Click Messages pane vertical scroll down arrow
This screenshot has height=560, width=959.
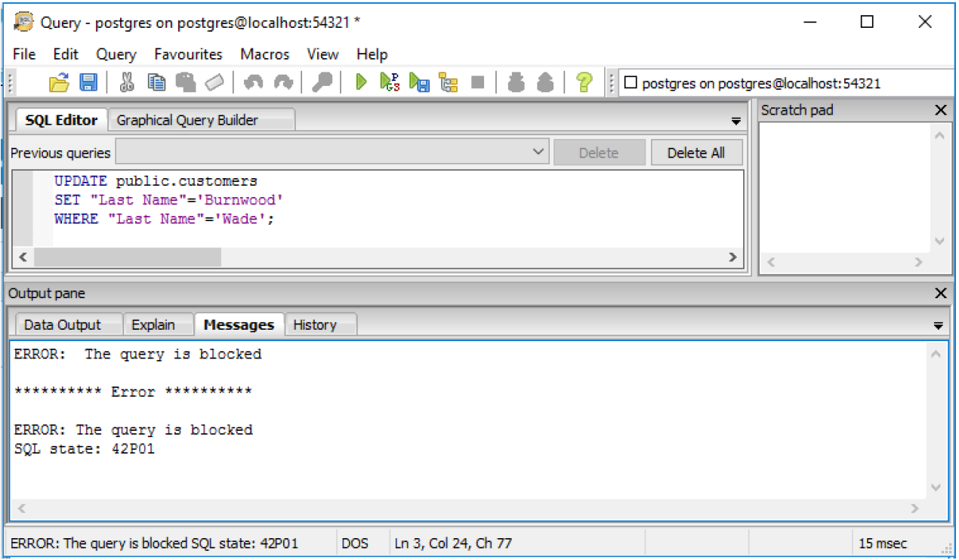936,488
